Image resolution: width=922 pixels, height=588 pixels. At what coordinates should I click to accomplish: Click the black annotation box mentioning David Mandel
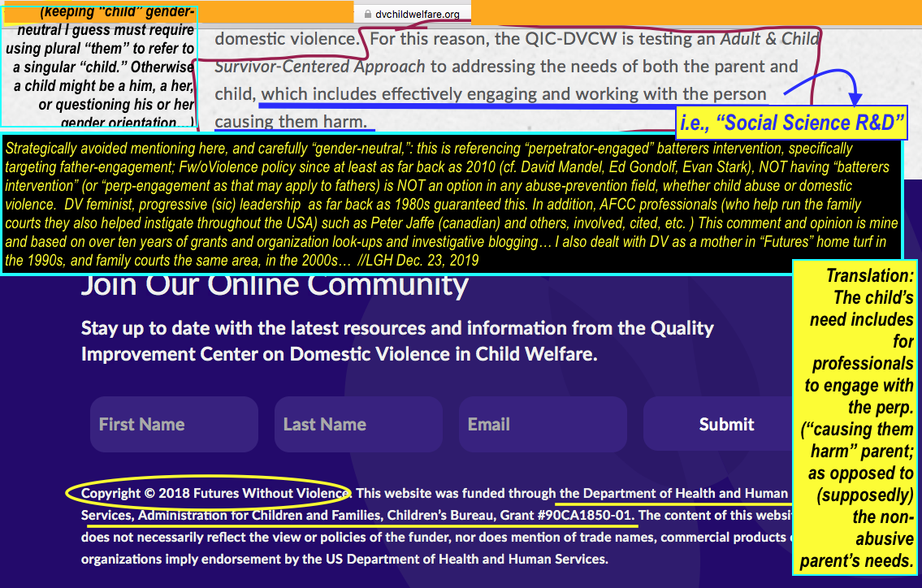(x=451, y=205)
